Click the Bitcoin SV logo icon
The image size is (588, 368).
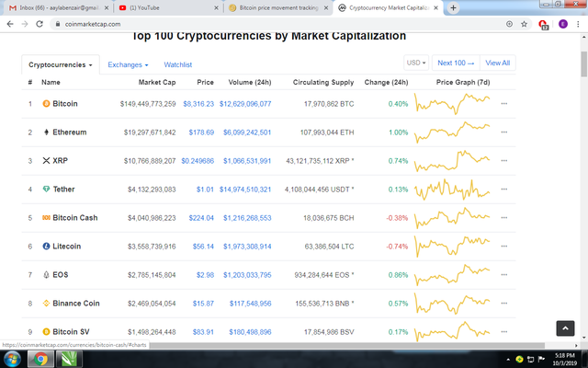point(46,332)
